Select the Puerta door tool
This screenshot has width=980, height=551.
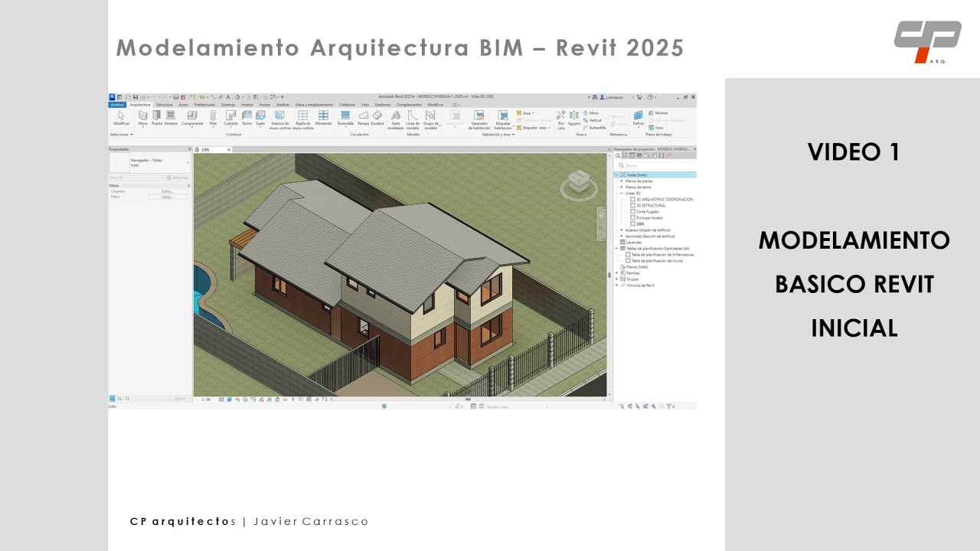(156, 117)
